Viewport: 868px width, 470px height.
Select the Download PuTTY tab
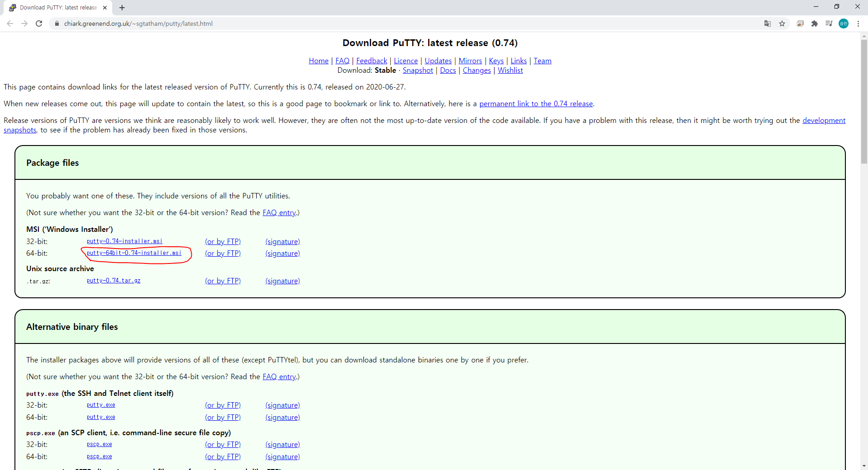(x=58, y=8)
